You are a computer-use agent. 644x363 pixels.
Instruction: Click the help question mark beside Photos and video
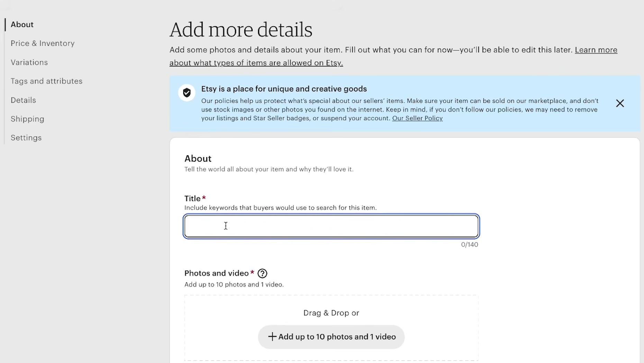(x=262, y=273)
